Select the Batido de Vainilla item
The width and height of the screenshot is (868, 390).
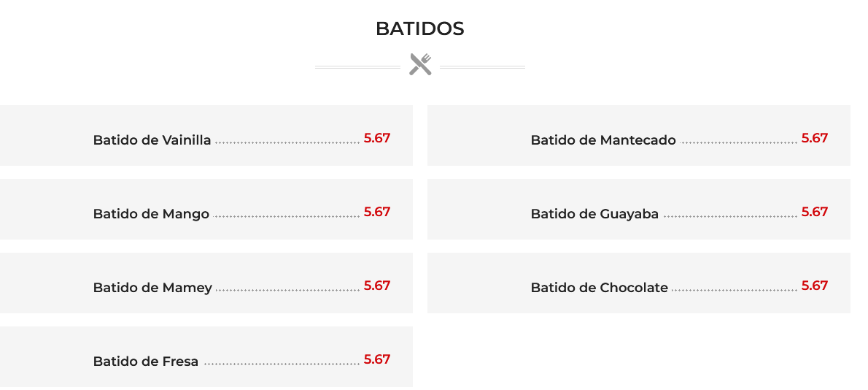tap(152, 140)
